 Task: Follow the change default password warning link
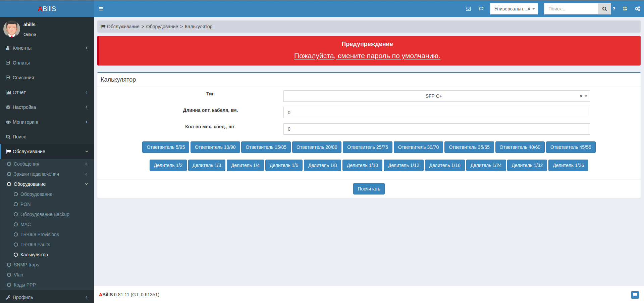tap(367, 56)
